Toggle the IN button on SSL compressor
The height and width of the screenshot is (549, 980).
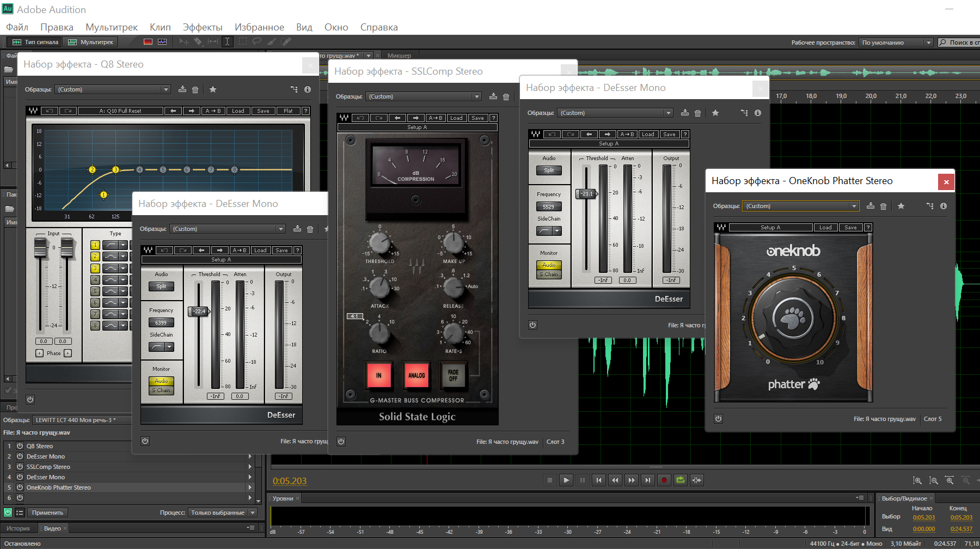coord(379,375)
